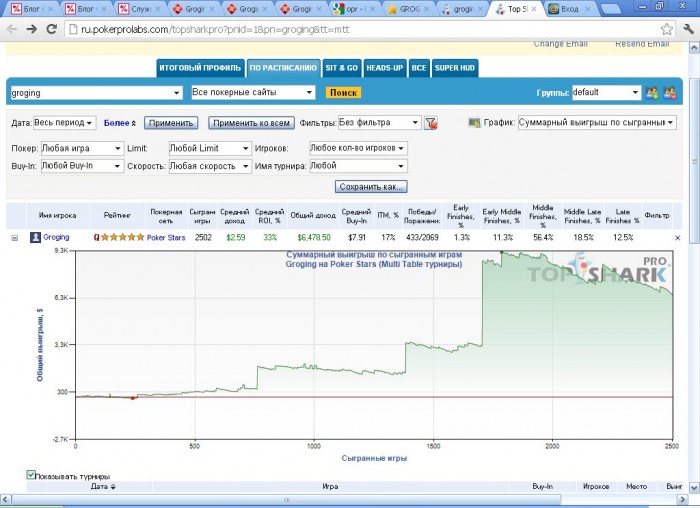This screenshot has height=508, width=700.
Task: Click the scroll down arrow
Action: [694, 487]
